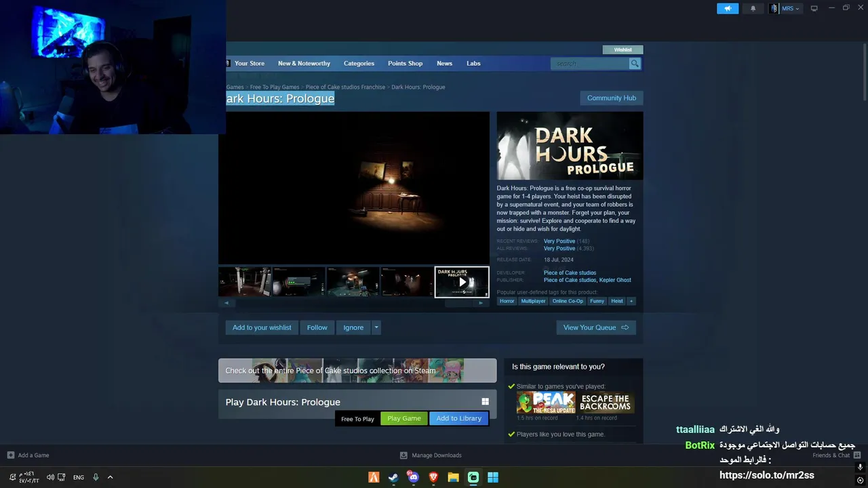The width and height of the screenshot is (868, 488).
Task: Click Add to Library button
Action: [x=458, y=419]
